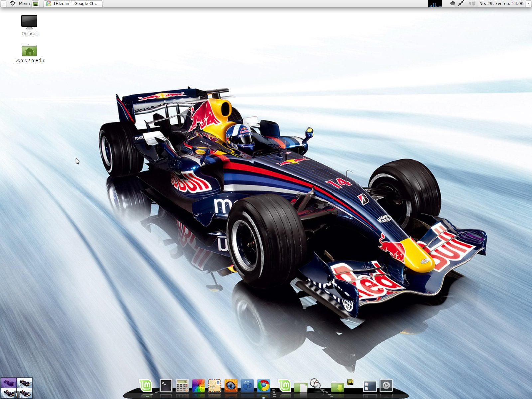The height and width of the screenshot is (399, 532).
Task: Open the blue footprints app in dock
Action: (x=247, y=386)
